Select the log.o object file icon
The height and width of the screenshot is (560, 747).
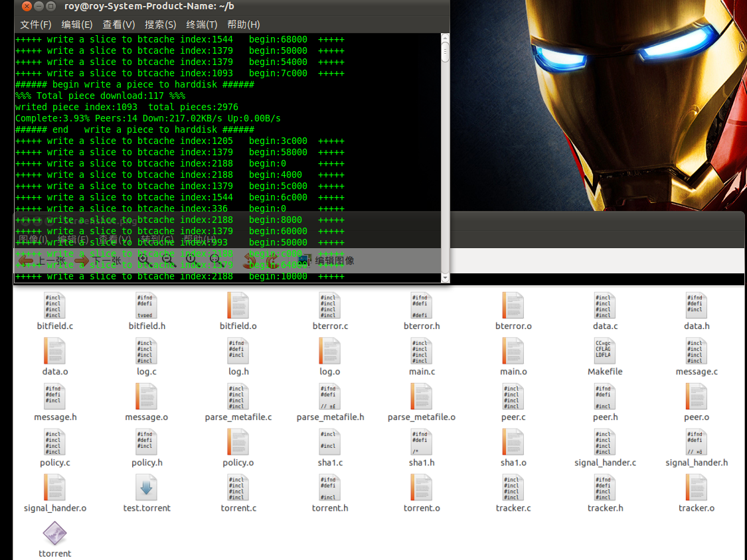[x=329, y=351]
